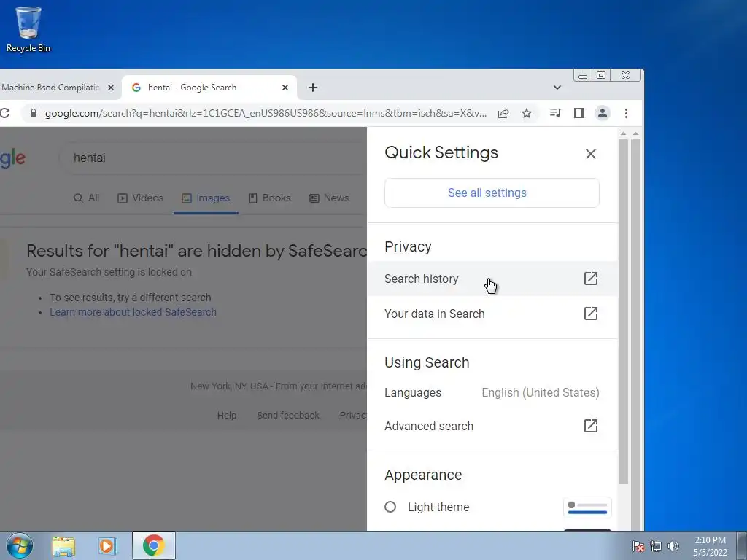
Task: Click the external link icon beside Your data in Search
Action: (591, 314)
